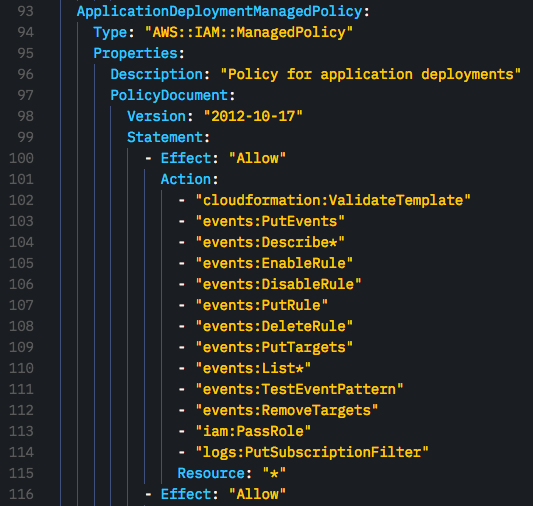533x506 pixels.
Task: Click the Statement key on line 99
Action: [165, 137]
